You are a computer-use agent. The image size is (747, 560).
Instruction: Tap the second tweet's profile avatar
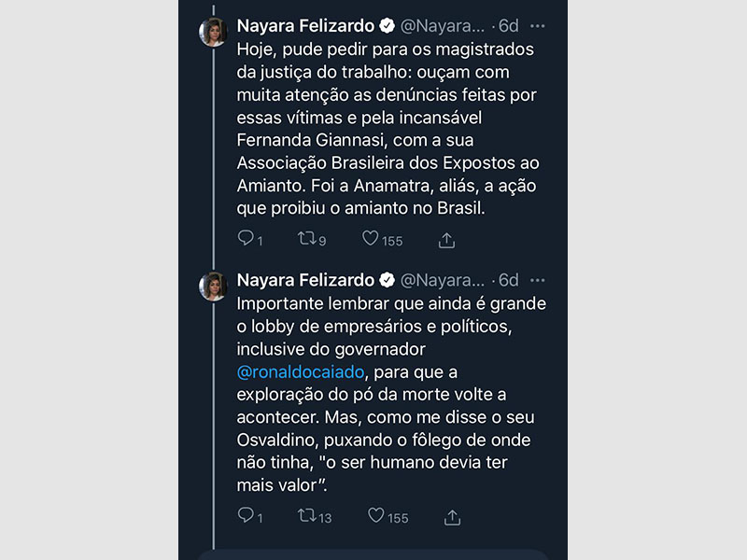point(214,287)
